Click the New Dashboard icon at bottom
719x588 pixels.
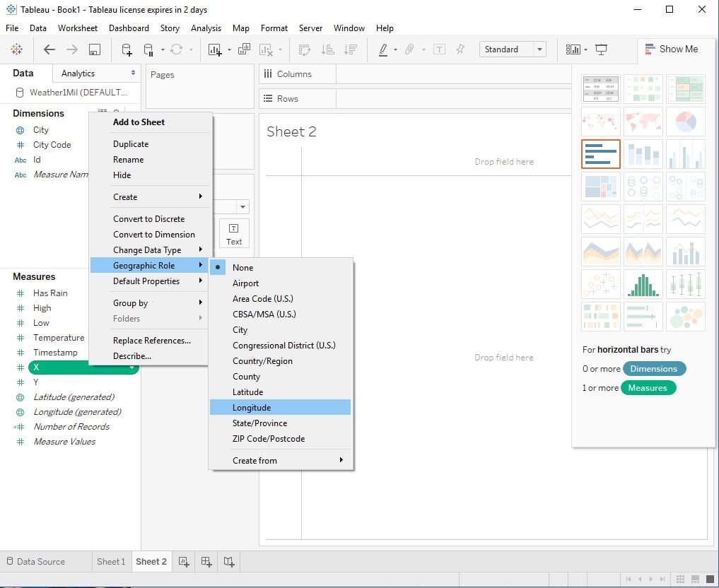tap(206, 561)
